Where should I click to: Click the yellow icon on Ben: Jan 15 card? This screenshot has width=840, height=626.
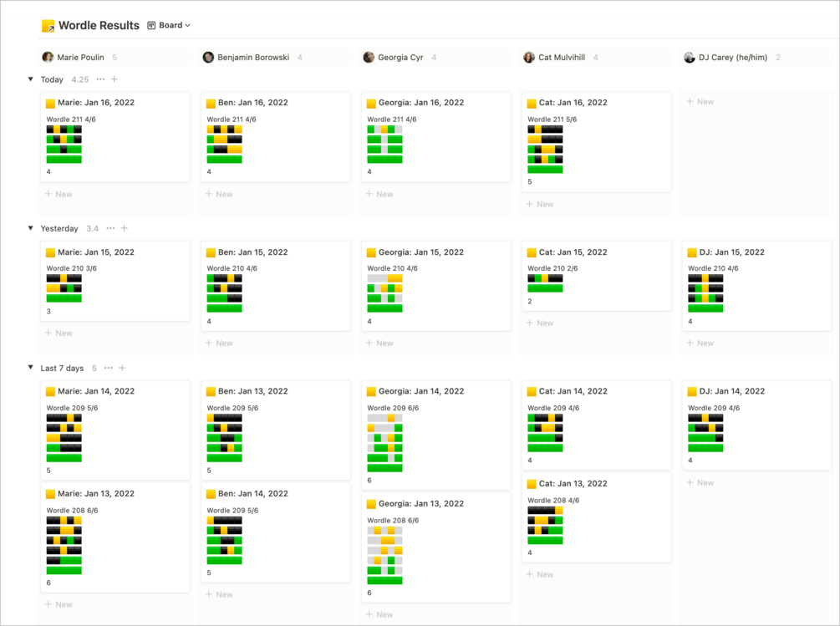211,252
